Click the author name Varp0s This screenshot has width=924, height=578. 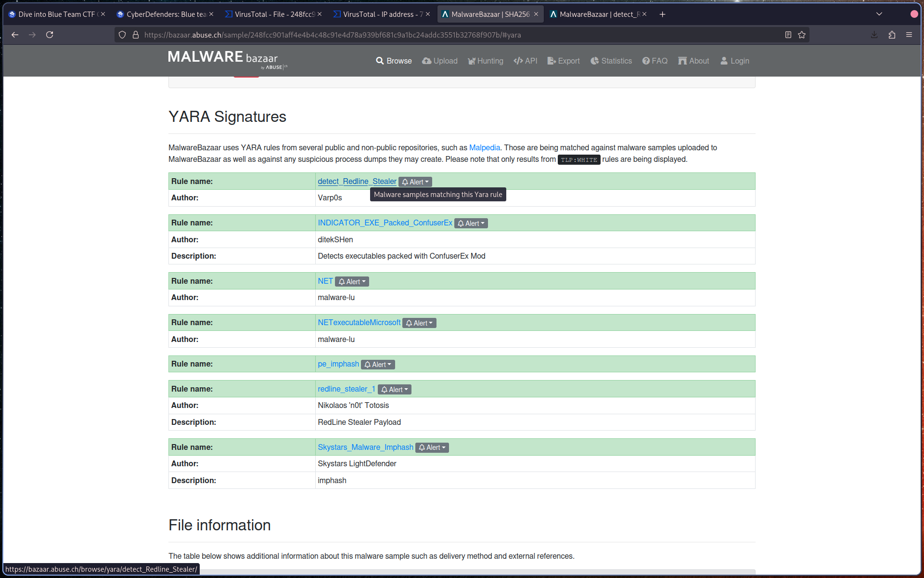tap(330, 197)
